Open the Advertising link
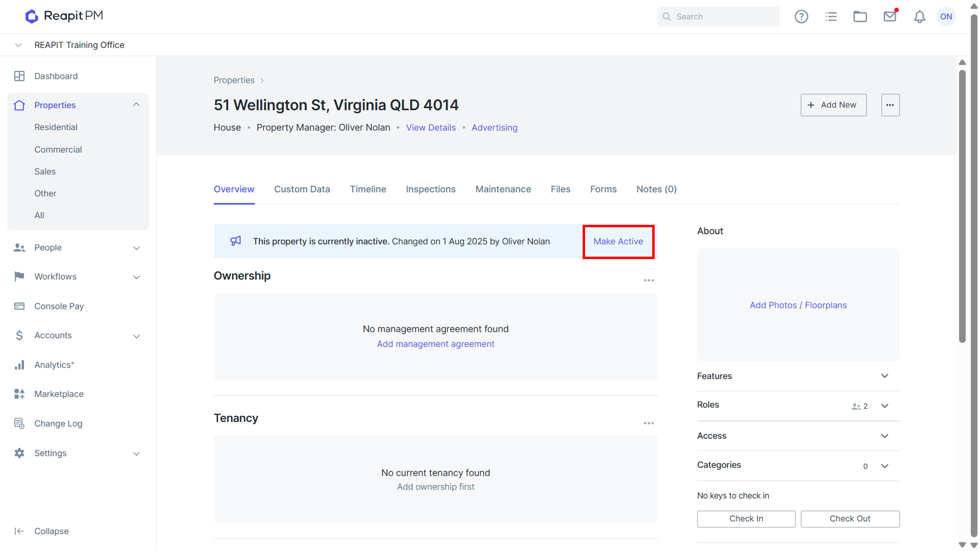 (494, 128)
